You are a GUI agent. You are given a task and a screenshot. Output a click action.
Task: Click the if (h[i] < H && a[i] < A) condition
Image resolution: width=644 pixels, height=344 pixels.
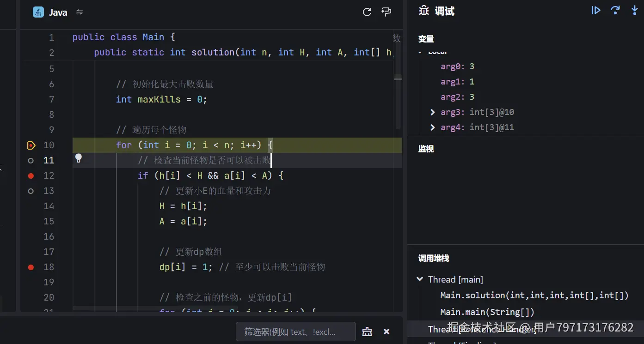[210, 176]
